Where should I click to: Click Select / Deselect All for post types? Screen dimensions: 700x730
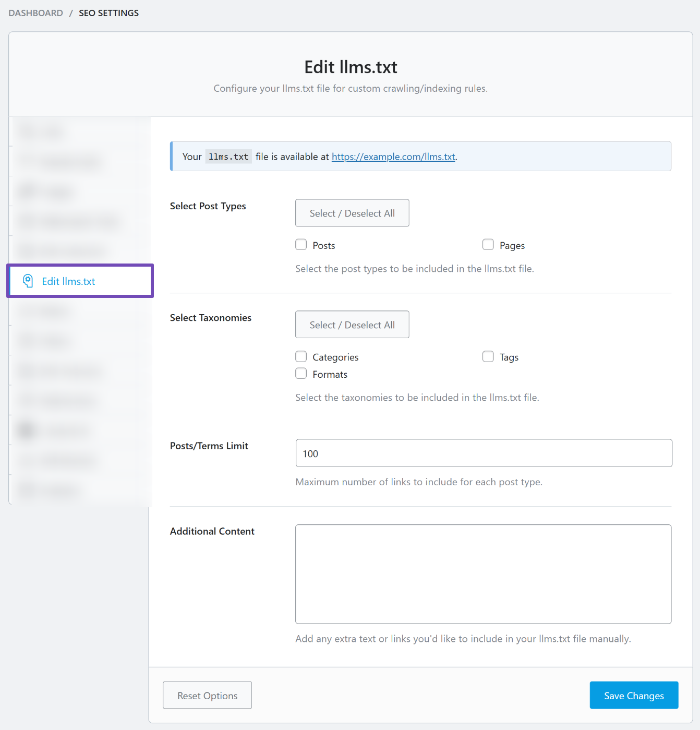(352, 213)
